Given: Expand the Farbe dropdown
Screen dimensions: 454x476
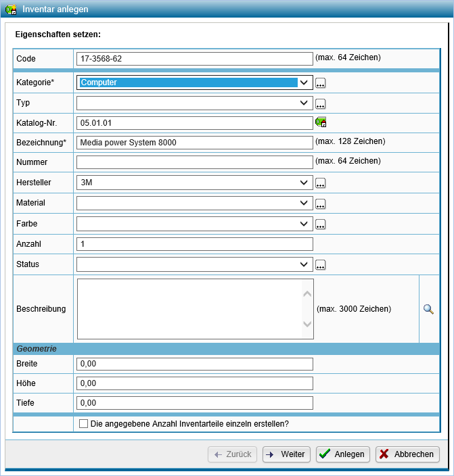Looking at the screenshot, I should point(304,224).
